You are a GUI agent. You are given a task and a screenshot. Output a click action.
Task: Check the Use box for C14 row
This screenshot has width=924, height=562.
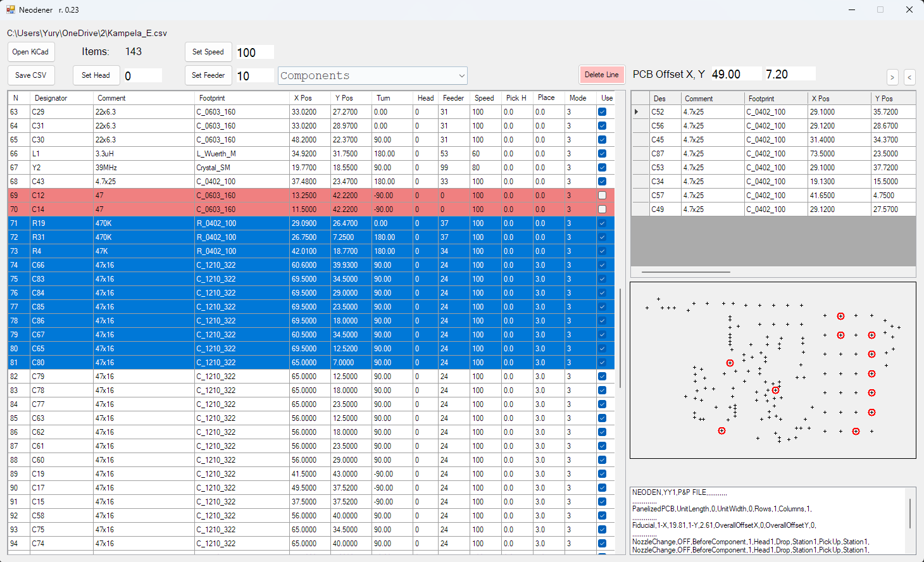(x=602, y=209)
